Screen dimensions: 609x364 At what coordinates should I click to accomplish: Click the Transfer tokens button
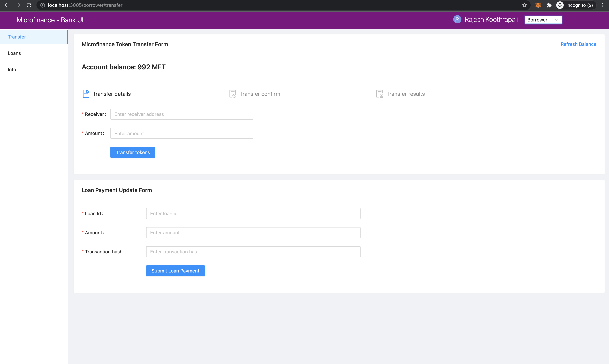133,152
